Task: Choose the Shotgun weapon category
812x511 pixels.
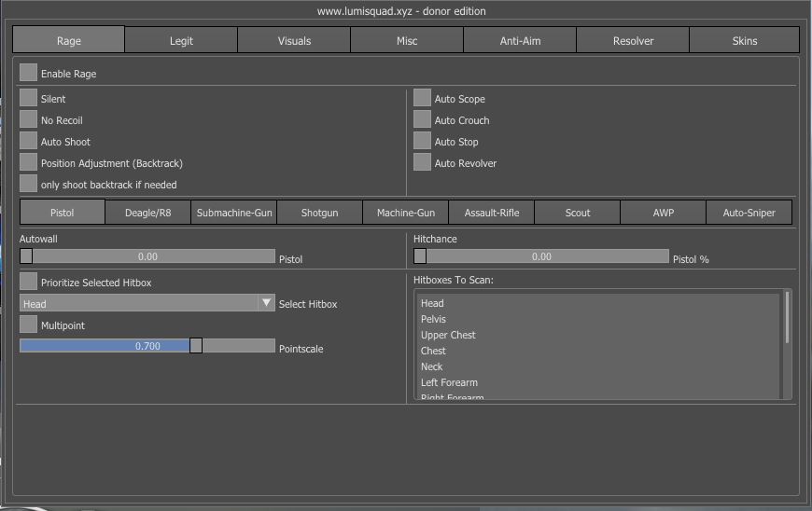Action: [319, 213]
